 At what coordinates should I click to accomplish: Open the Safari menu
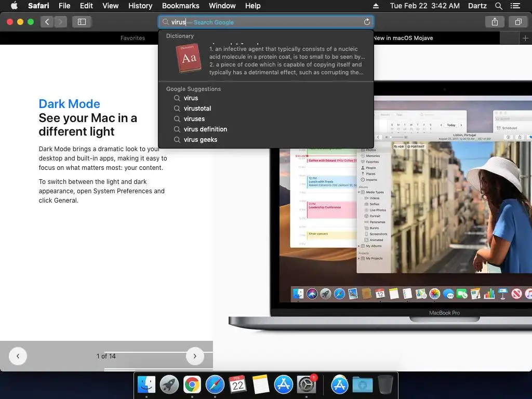pyautogui.click(x=38, y=6)
